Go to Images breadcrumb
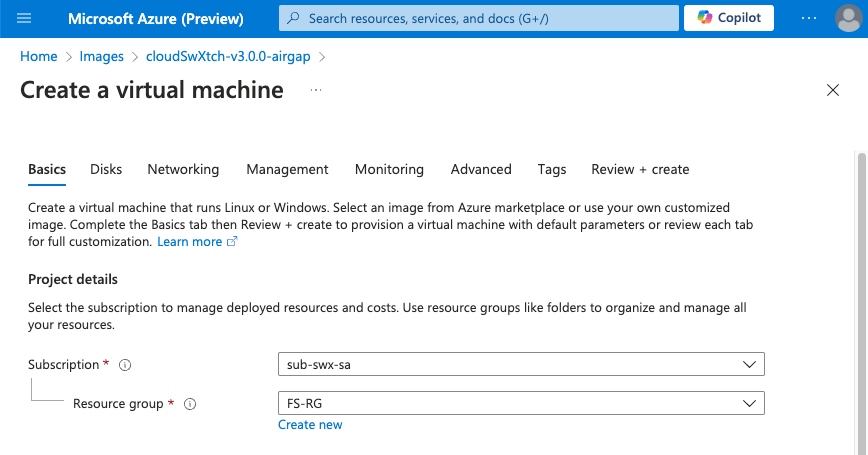Viewport: 868px width, 455px height. 101,56
